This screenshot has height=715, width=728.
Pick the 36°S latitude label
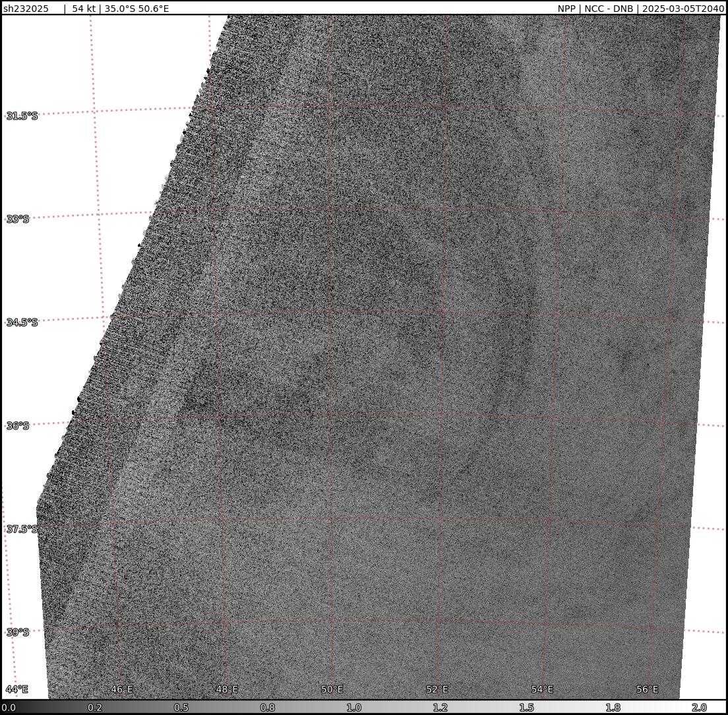click(x=18, y=426)
